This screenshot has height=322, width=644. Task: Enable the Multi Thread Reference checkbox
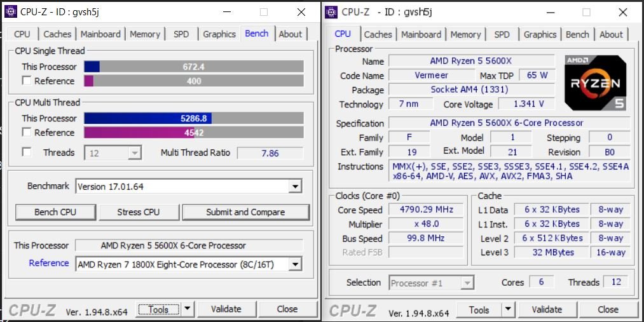[x=26, y=132]
